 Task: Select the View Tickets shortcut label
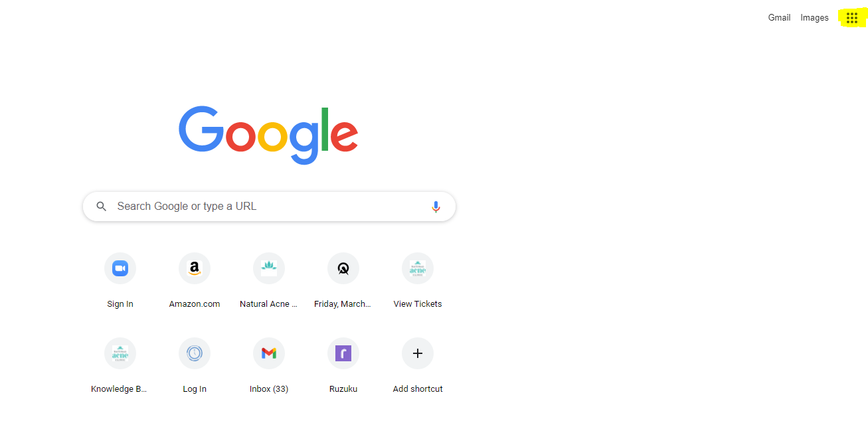click(x=418, y=304)
